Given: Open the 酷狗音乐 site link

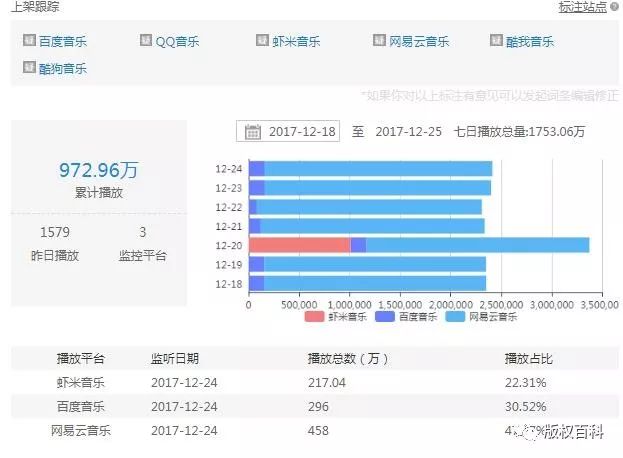Looking at the screenshot, I should coord(63,68).
